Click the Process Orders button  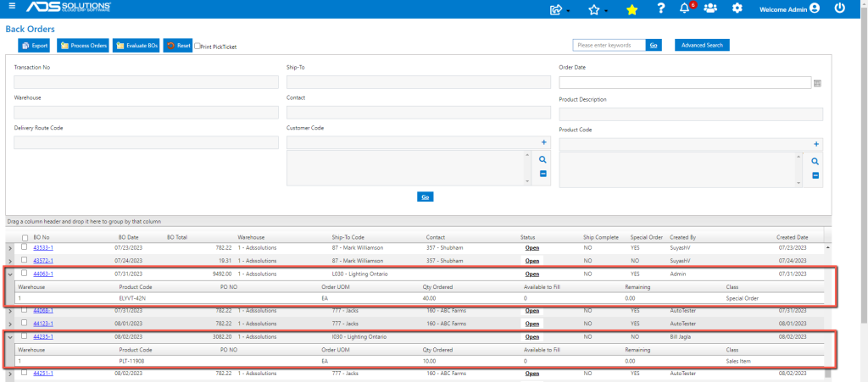[82, 46]
